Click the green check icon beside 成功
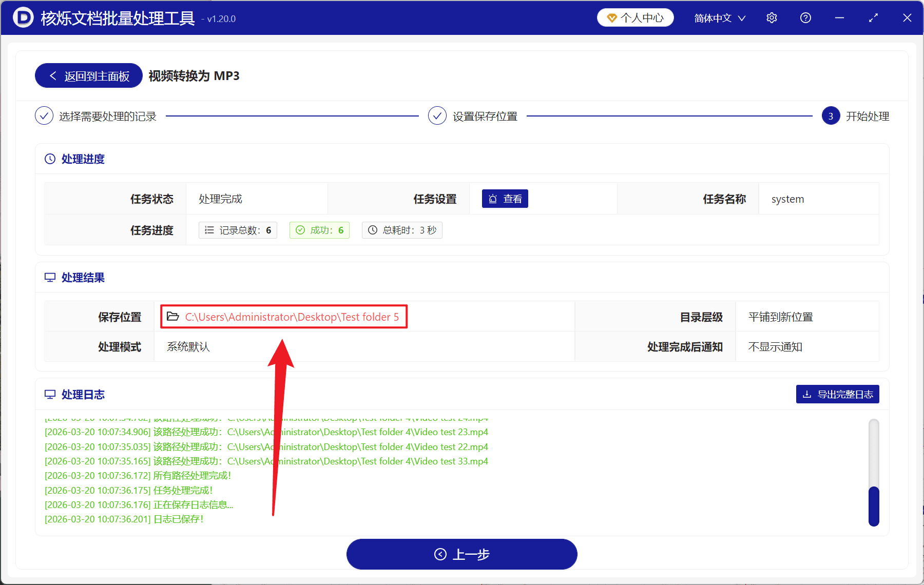 (x=300, y=230)
